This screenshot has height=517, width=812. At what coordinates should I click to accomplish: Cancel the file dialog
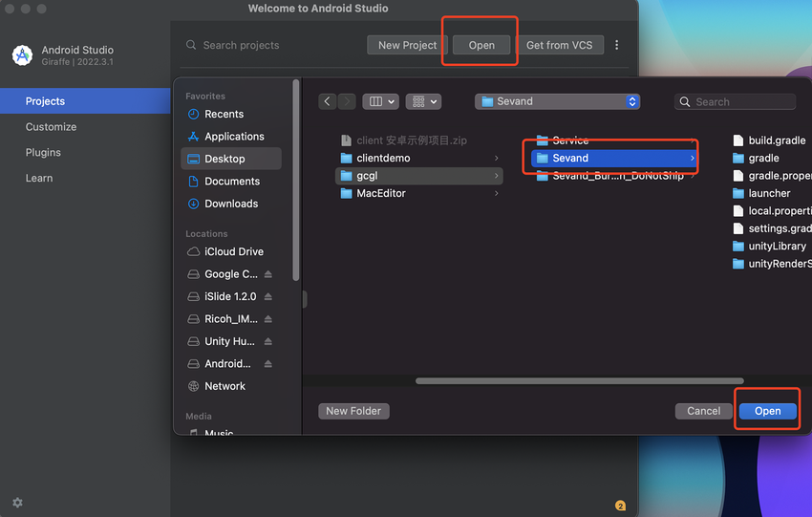[x=703, y=411]
